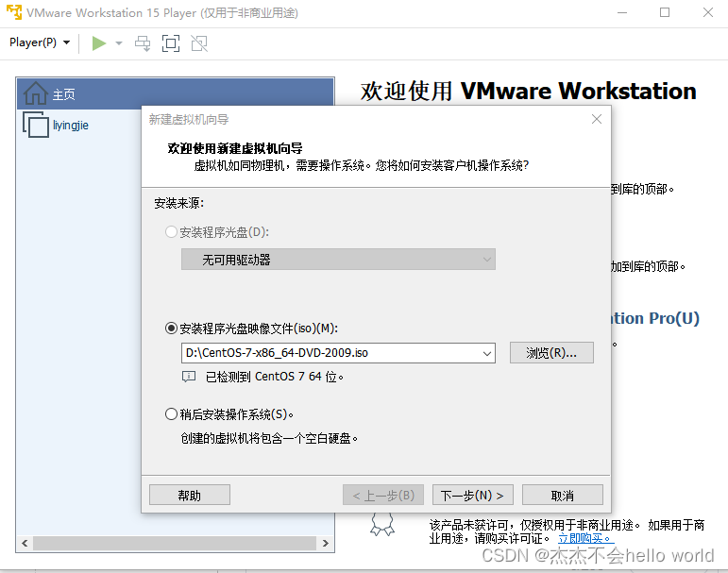
Task: Select the Home (主页) library entry
Action: point(176,93)
